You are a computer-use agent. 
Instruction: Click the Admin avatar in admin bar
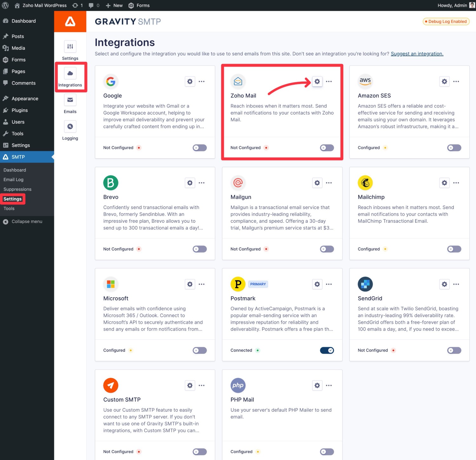[472, 5]
